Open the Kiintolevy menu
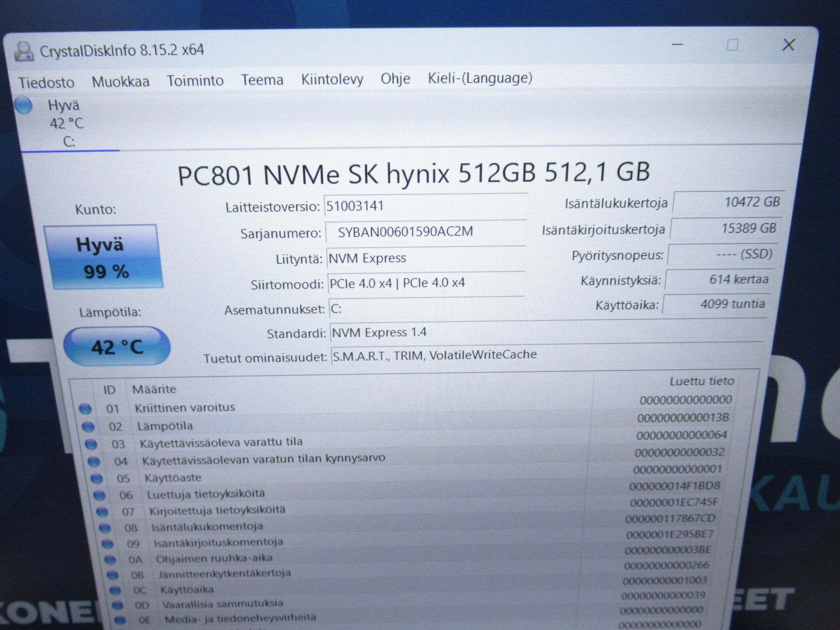 click(x=332, y=79)
